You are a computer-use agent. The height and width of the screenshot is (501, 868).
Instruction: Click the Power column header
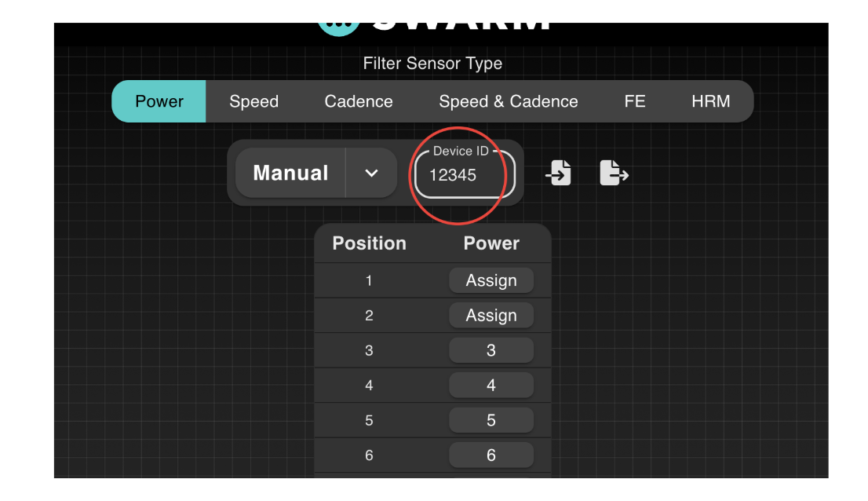[491, 243]
